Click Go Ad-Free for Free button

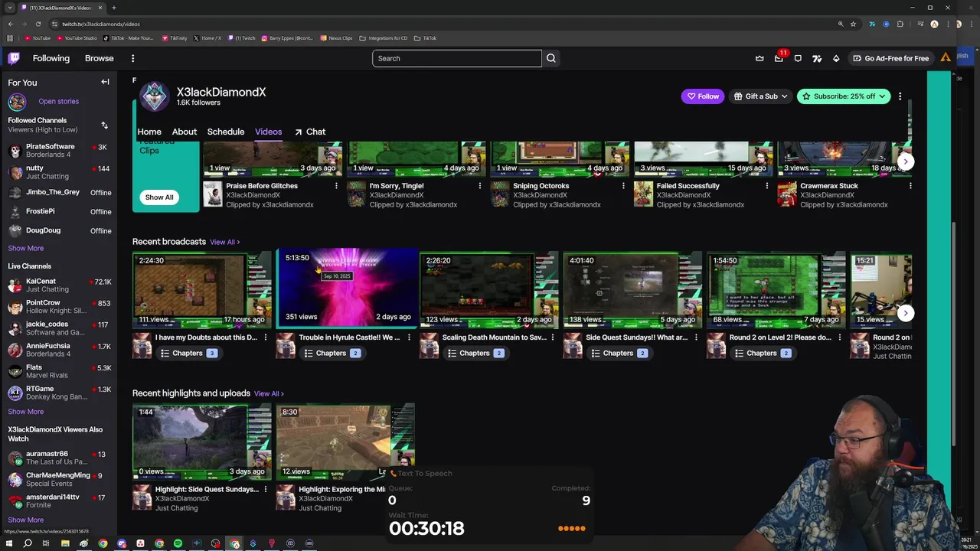890,58
